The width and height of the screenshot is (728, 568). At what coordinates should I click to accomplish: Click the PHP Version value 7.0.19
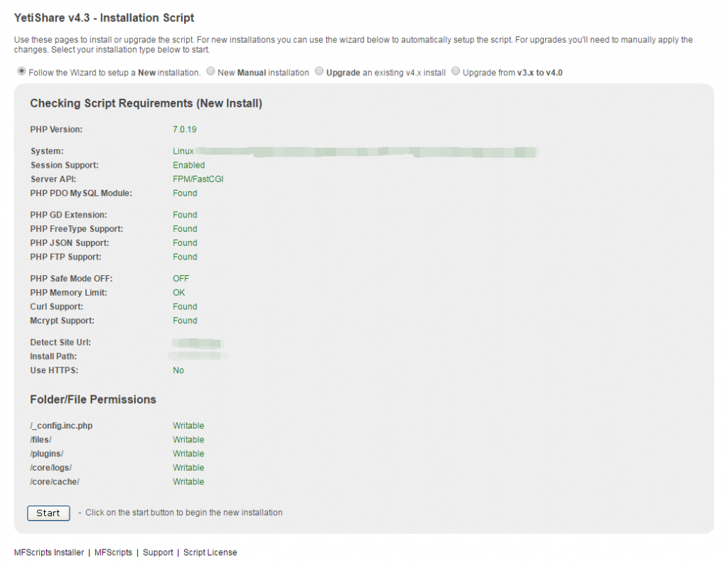point(184,129)
